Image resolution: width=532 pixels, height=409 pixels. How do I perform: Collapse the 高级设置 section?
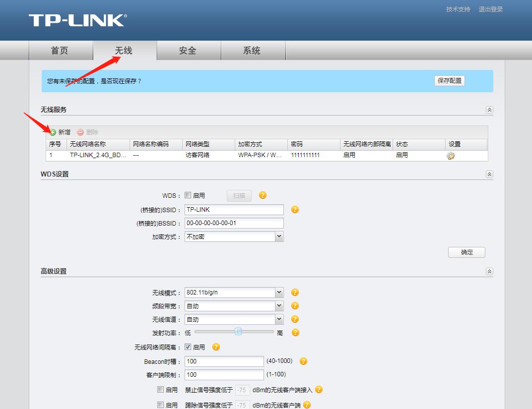tap(489, 271)
